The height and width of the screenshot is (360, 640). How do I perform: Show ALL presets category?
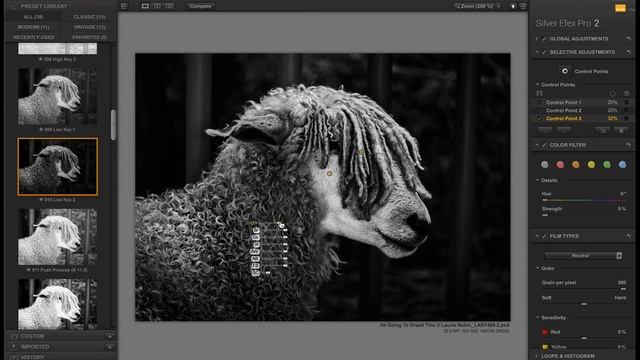pos(33,17)
